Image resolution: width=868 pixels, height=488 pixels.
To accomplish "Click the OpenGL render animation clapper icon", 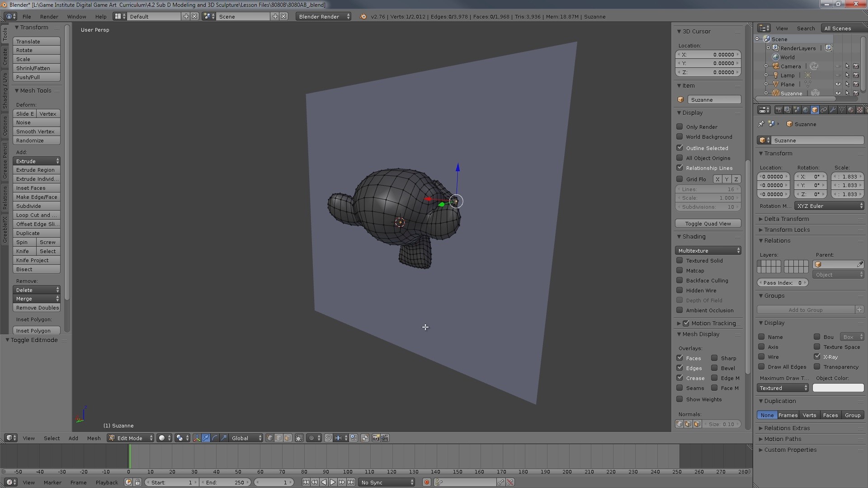I will [x=385, y=438].
